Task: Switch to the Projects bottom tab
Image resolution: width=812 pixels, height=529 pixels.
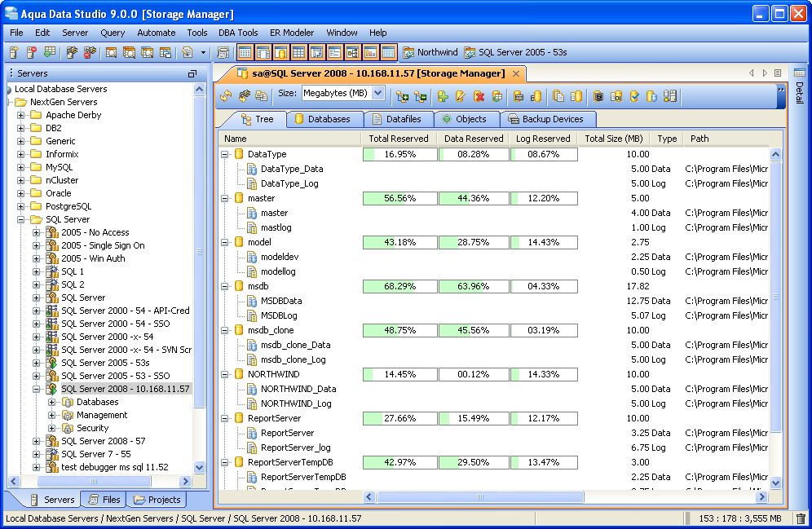Action: pos(157,500)
